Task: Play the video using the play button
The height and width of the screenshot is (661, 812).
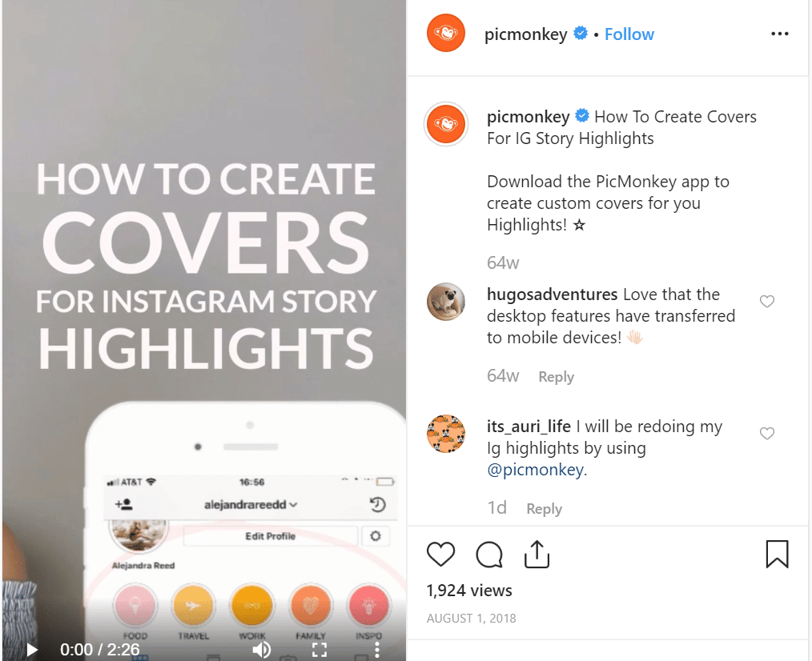Action: click(x=31, y=650)
